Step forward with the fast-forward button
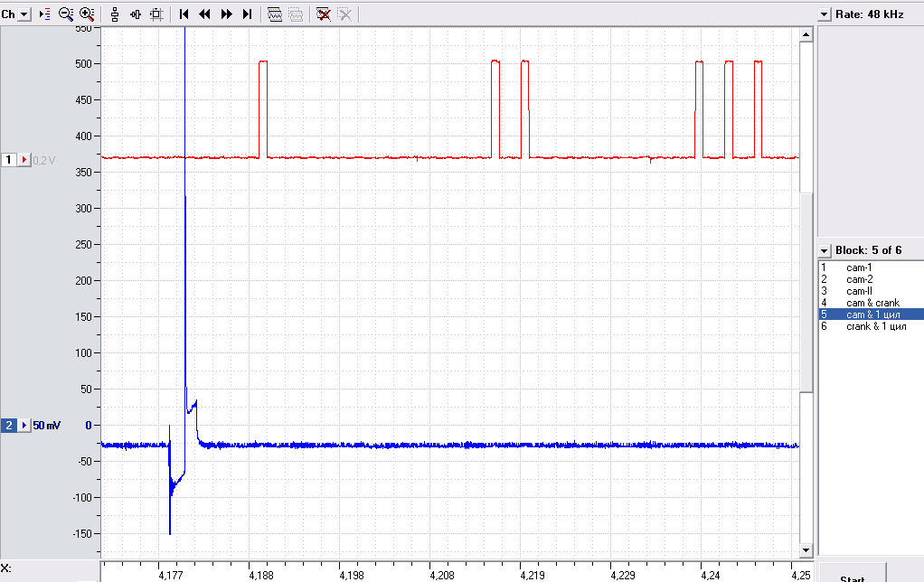 tap(226, 14)
